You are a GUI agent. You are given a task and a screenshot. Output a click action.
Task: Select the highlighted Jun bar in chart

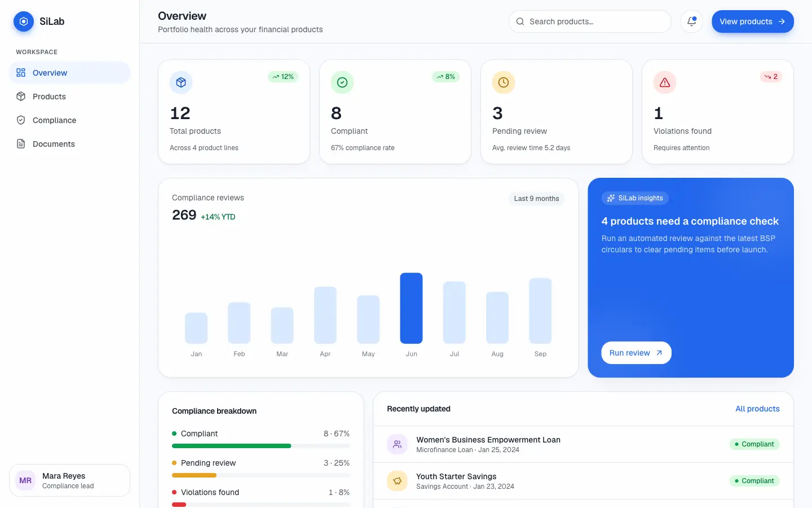[x=412, y=308]
